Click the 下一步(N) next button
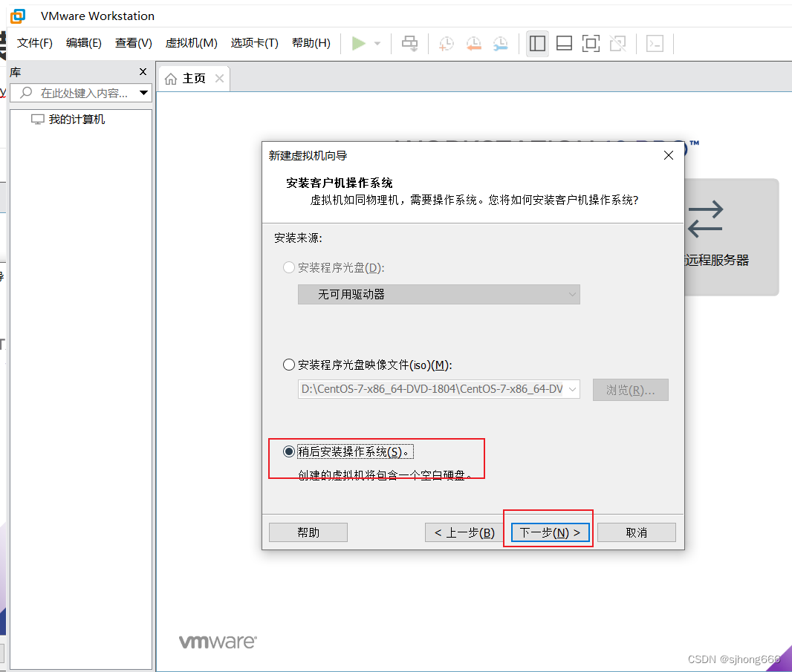Screen dimensions: 792x672 [550, 532]
